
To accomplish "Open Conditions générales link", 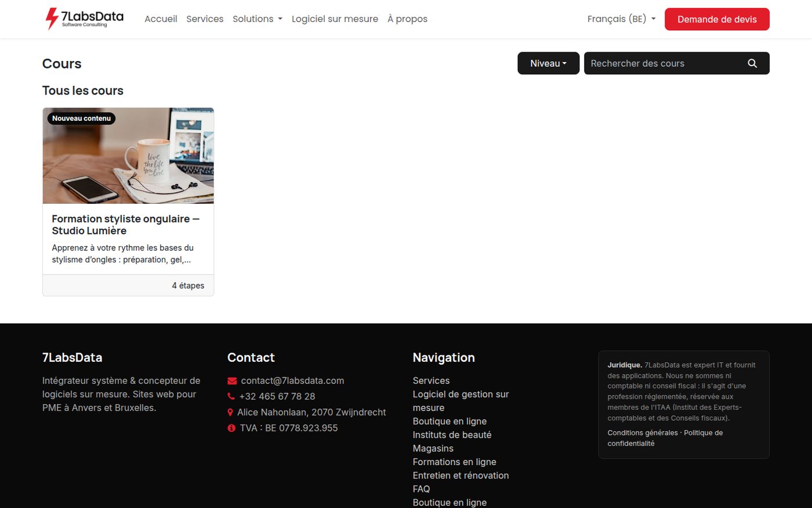I will [643, 433].
